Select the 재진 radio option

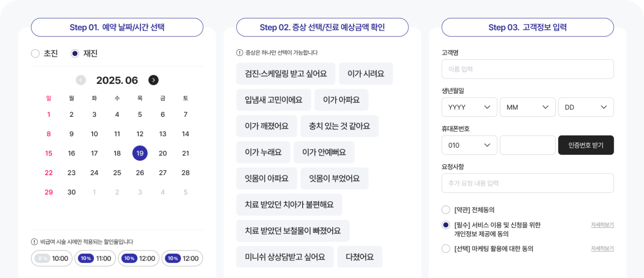[75, 54]
